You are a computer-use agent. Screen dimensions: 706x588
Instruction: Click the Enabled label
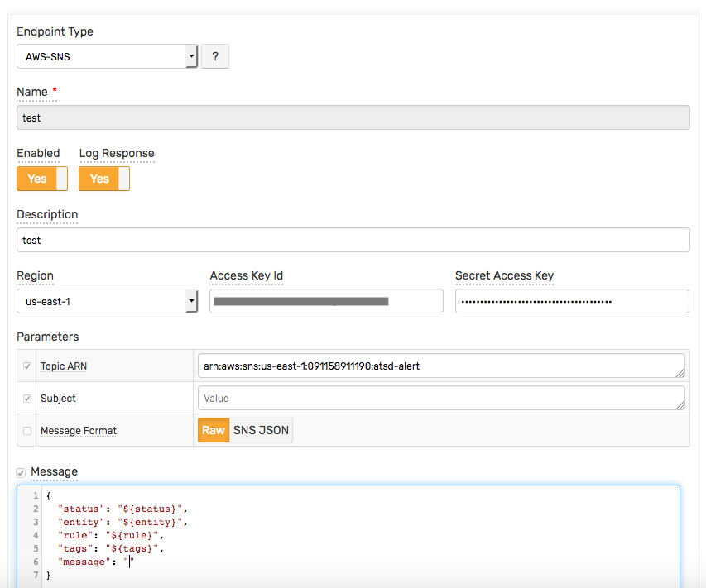point(38,153)
